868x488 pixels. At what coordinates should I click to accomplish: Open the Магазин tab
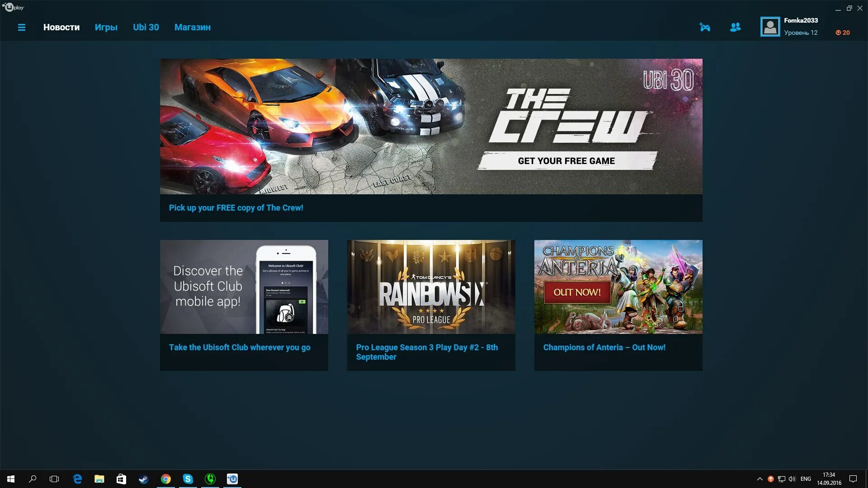[x=192, y=27]
